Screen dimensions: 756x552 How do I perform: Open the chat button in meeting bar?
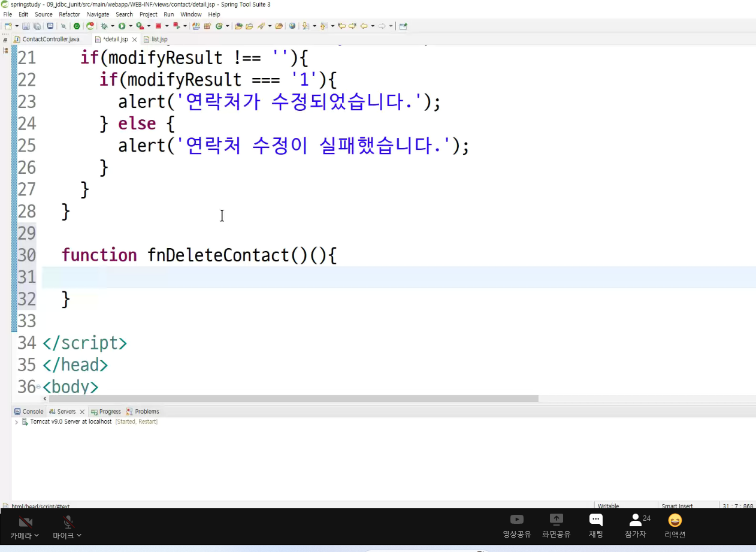[595, 526]
